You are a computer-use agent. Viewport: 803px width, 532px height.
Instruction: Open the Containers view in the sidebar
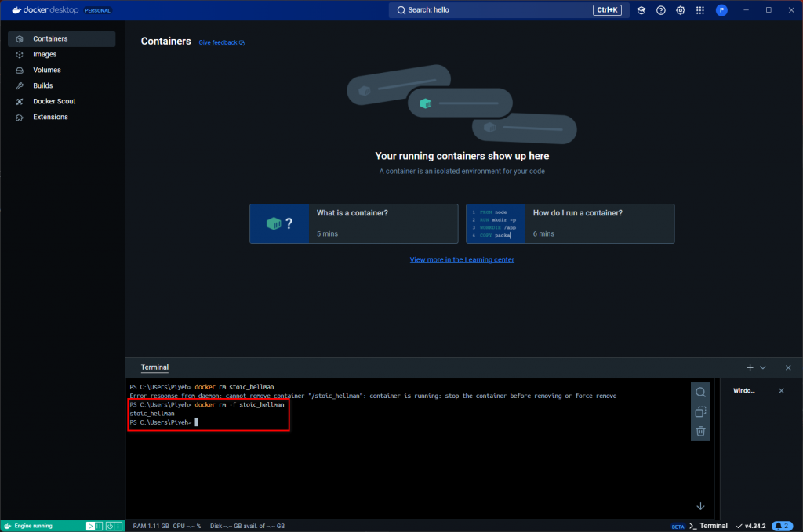[61, 39]
